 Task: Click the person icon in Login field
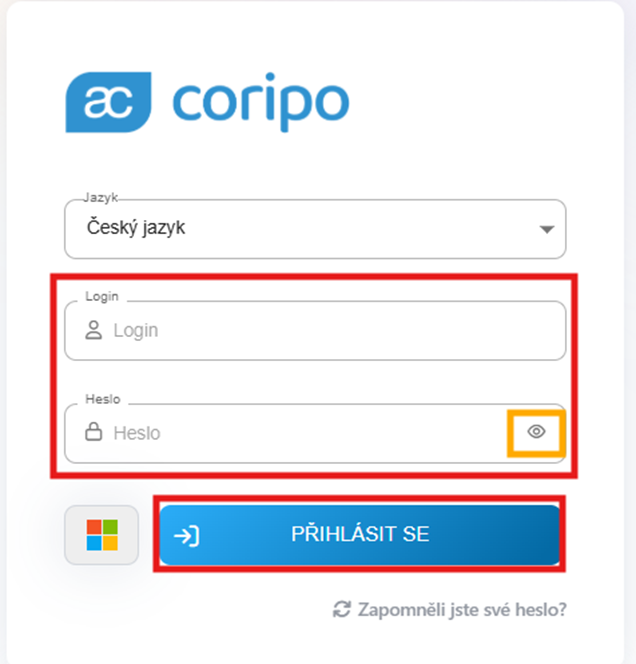(94, 330)
